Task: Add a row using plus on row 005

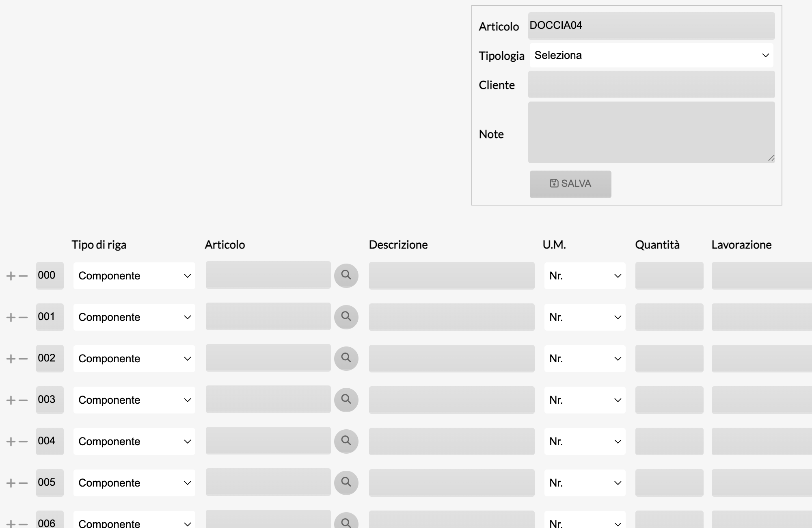Action: click(11, 483)
